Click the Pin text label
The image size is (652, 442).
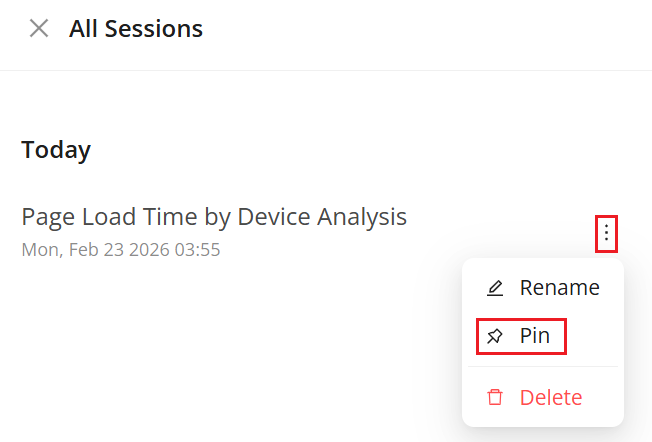click(x=535, y=337)
